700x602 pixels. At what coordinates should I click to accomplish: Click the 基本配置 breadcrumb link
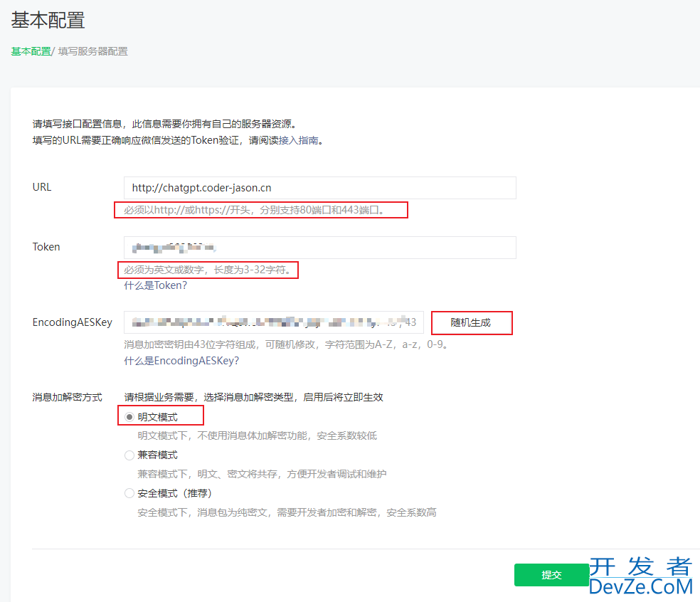[x=31, y=51]
